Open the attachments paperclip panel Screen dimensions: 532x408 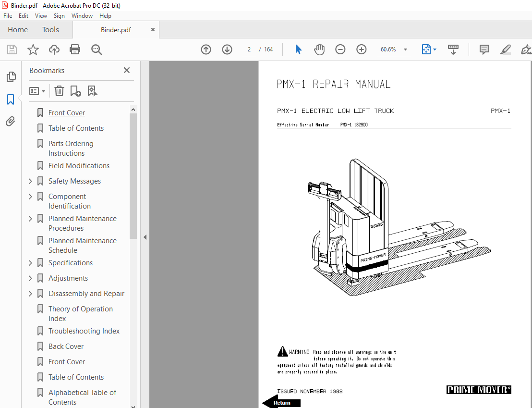pyautogui.click(x=11, y=121)
